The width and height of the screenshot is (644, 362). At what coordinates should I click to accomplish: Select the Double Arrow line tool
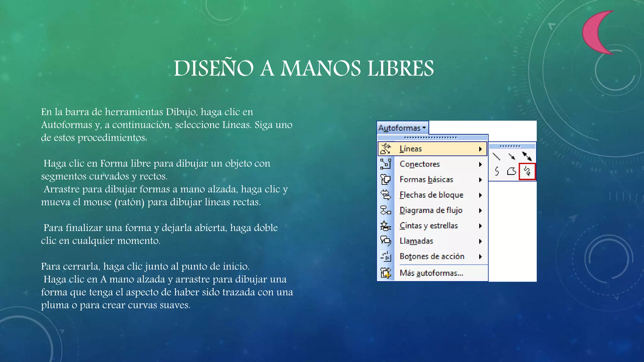(x=527, y=156)
